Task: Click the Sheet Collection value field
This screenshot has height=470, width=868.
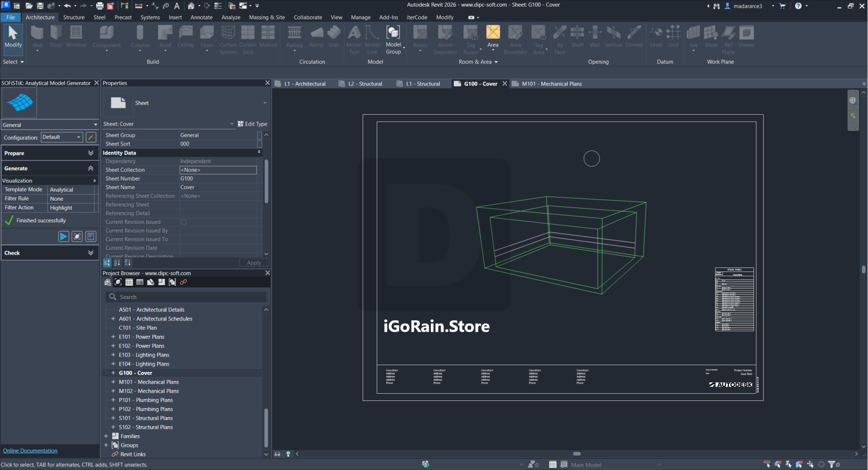Action: (218, 170)
